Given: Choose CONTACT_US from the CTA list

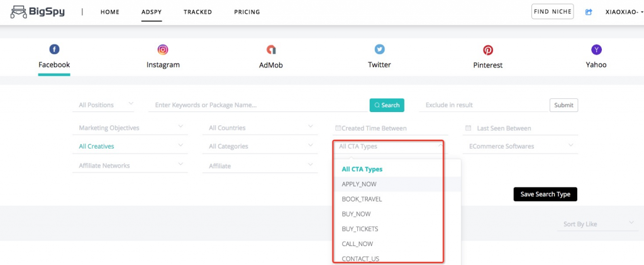Looking at the screenshot, I should pyautogui.click(x=397, y=259).
